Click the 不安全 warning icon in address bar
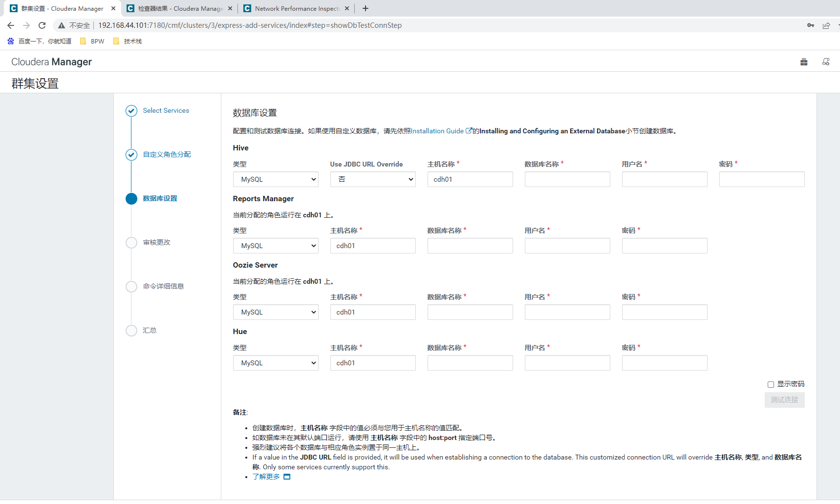840x504 pixels. tap(61, 25)
